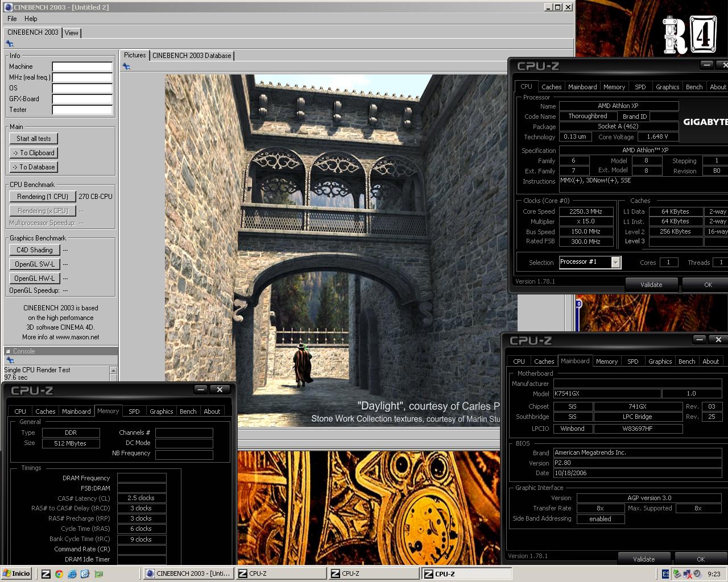Open About tab in CPU-Z Mainboard window
This screenshot has height=582, width=728.
click(711, 361)
